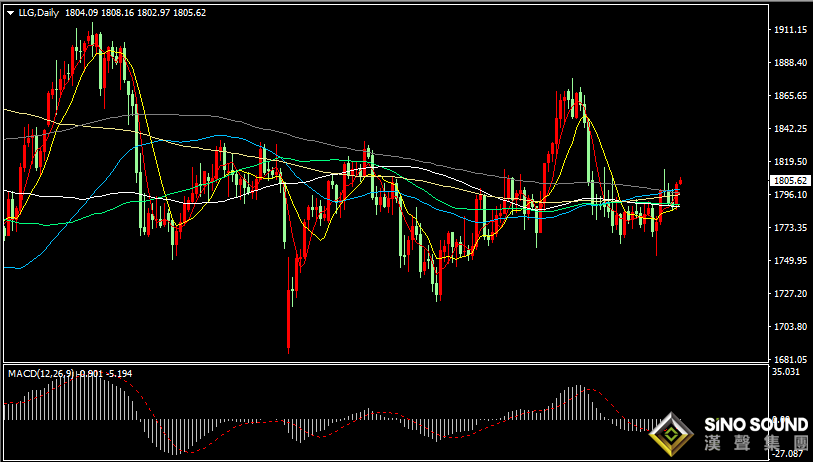Click the 1749.95 price axis label

pos(790,261)
